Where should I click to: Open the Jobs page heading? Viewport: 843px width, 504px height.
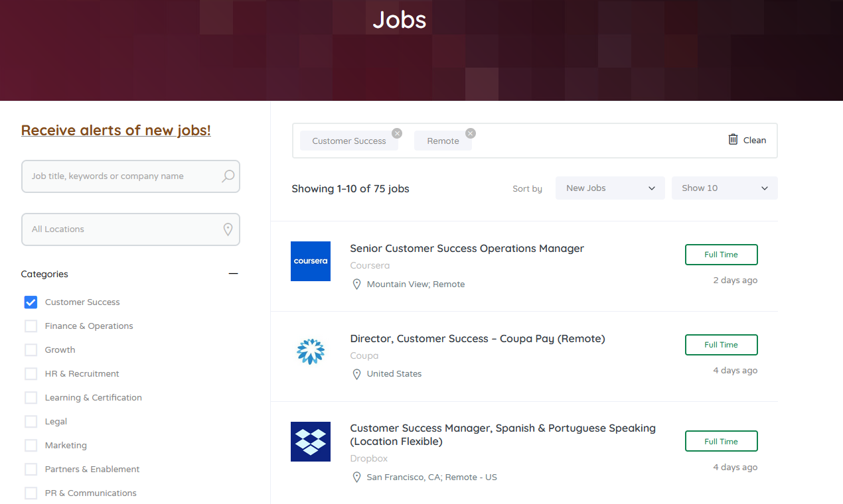tap(399, 20)
